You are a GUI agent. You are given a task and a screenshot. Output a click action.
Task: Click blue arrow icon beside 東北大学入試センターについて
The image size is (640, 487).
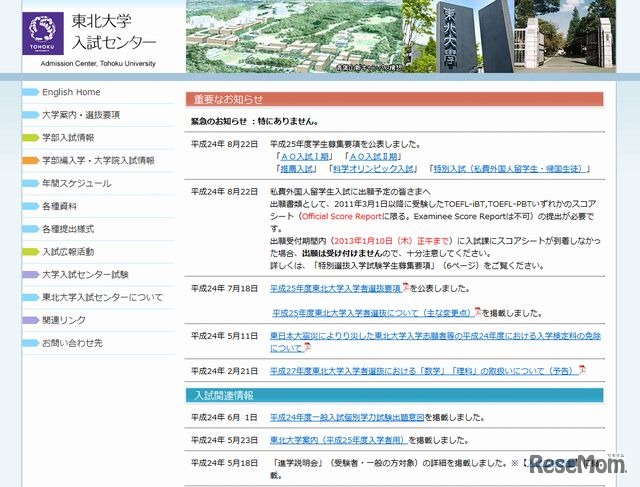coord(31,298)
